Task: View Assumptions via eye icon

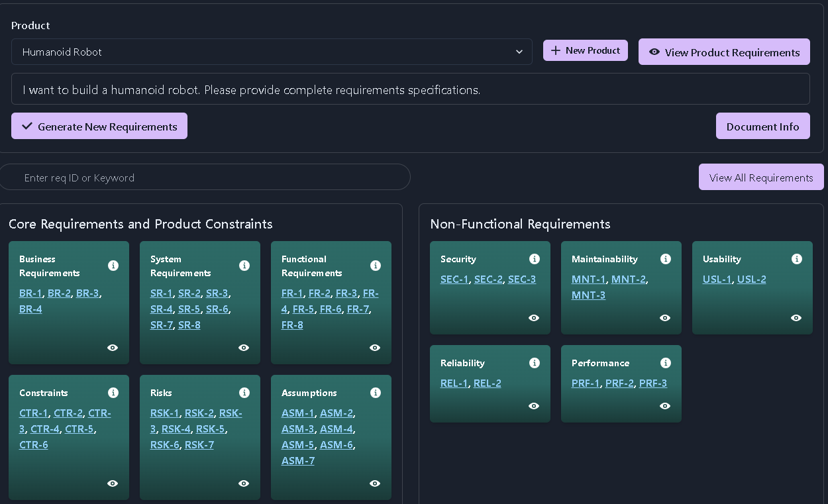Action: click(x=375, y=483)
